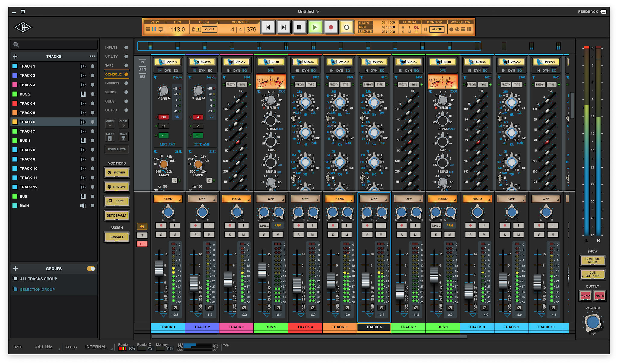Select the CONSOLE view tab
The image size is (618, 364).
tap(116, 74)
